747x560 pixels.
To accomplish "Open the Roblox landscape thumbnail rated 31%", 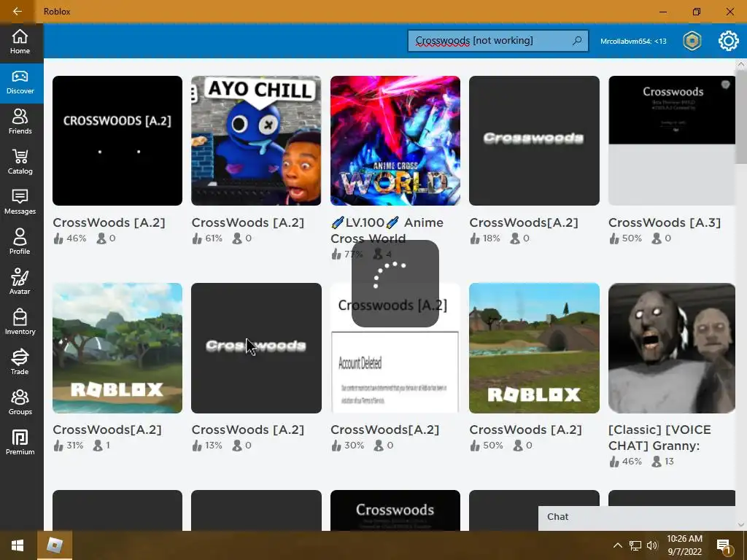I will (117, 348).
